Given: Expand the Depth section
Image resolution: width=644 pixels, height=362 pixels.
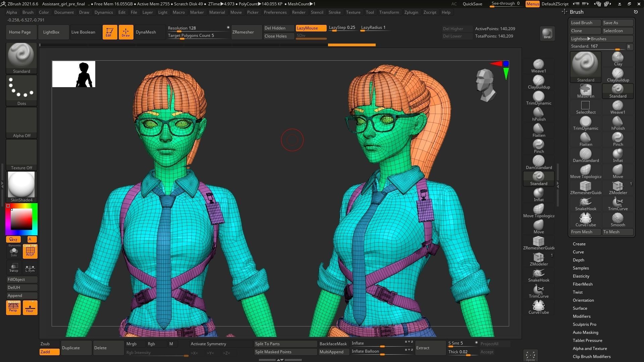Looking at the screenshot, I should (578, 260).
